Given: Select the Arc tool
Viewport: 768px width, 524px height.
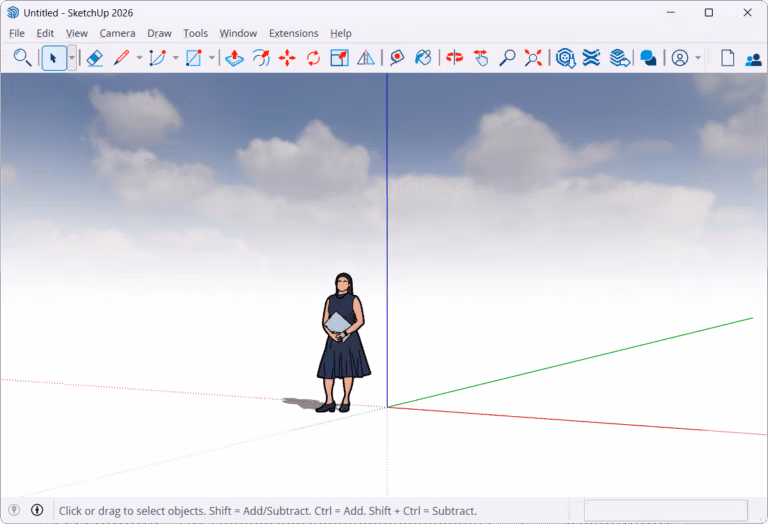Looking at the screenshot, I should click(157, 58).
